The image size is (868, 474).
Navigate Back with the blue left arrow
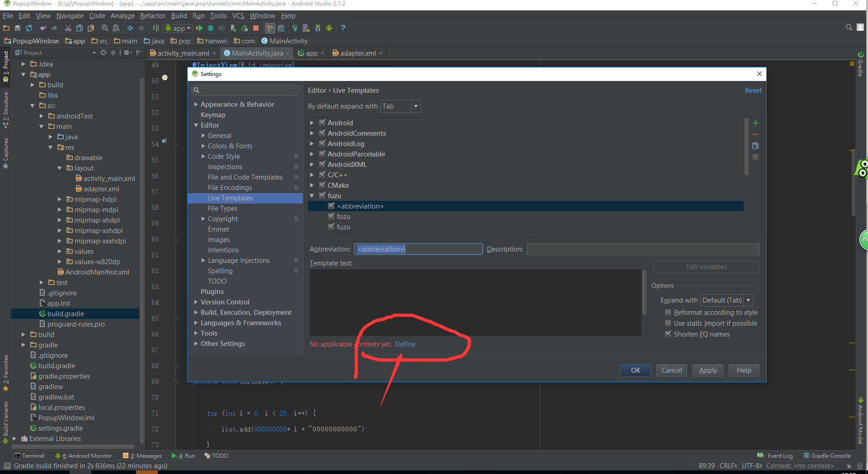click(130, 28)
